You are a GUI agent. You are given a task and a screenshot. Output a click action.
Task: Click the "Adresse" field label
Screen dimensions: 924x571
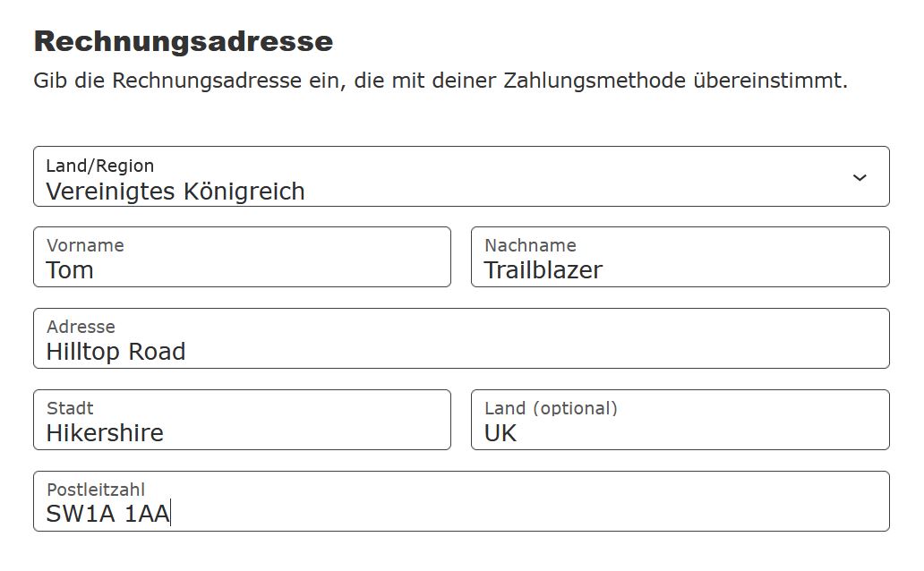[x=81, y=327]
